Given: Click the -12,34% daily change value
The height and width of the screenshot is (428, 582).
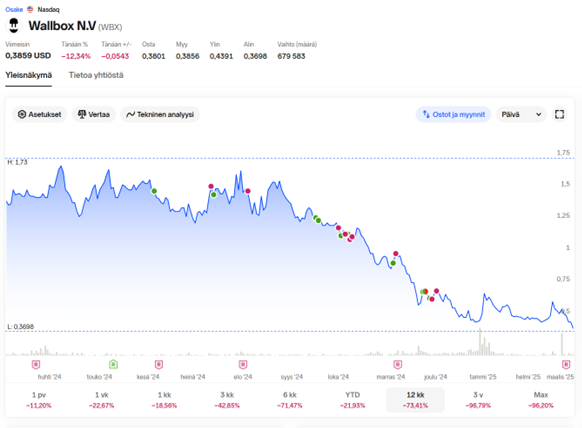Looking at the screenshot, I should point(76,56).
